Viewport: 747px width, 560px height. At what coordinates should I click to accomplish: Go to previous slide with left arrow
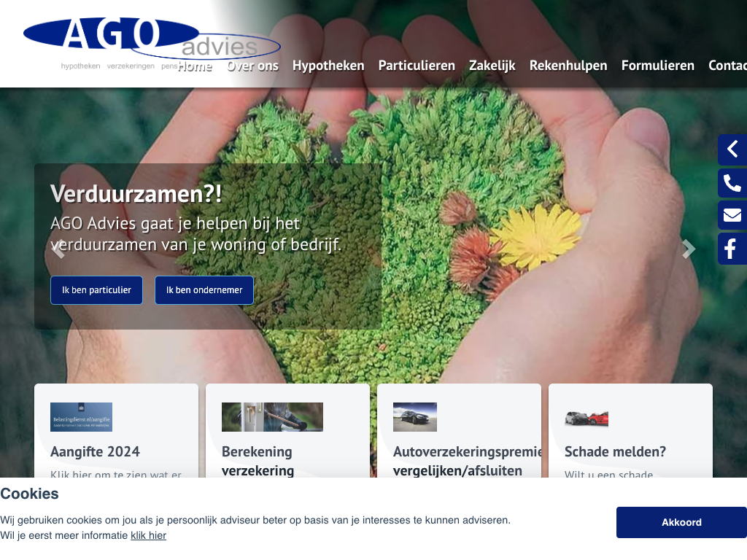58,249
